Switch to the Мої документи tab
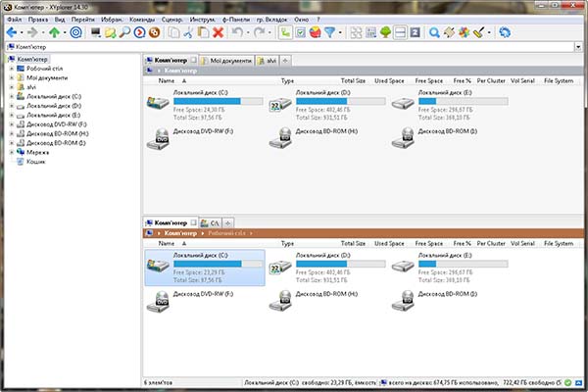 click(229, 60)
